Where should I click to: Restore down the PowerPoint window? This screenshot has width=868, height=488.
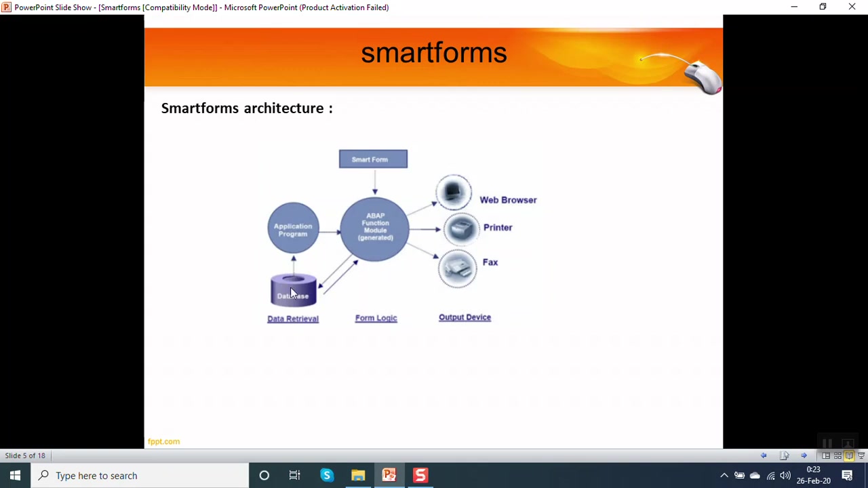point(823,7)
